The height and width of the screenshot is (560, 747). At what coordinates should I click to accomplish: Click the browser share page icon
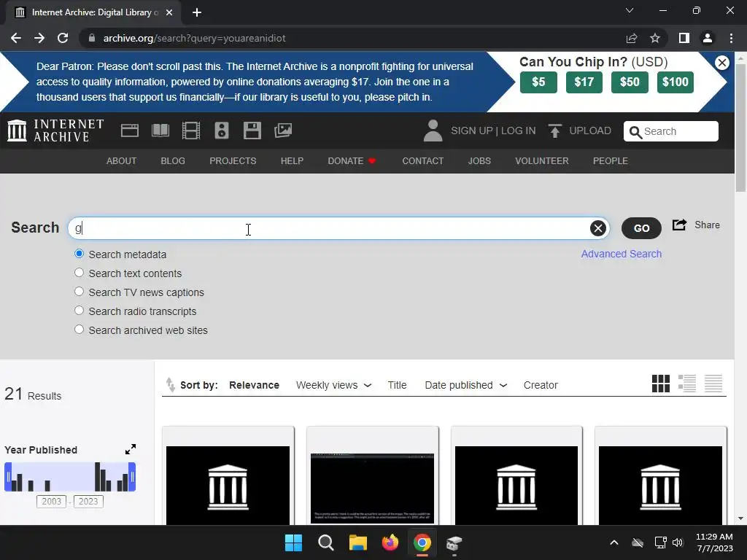click(632, 38)
